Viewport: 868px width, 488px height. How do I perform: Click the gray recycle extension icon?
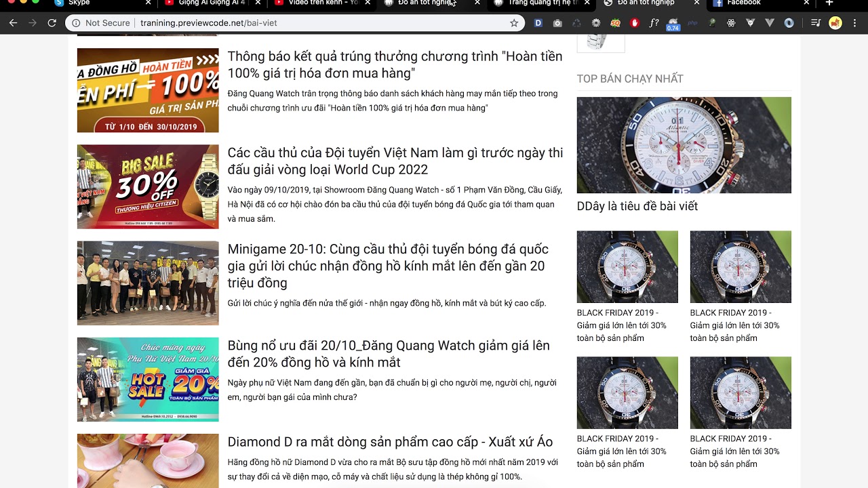tap(576, 23)
